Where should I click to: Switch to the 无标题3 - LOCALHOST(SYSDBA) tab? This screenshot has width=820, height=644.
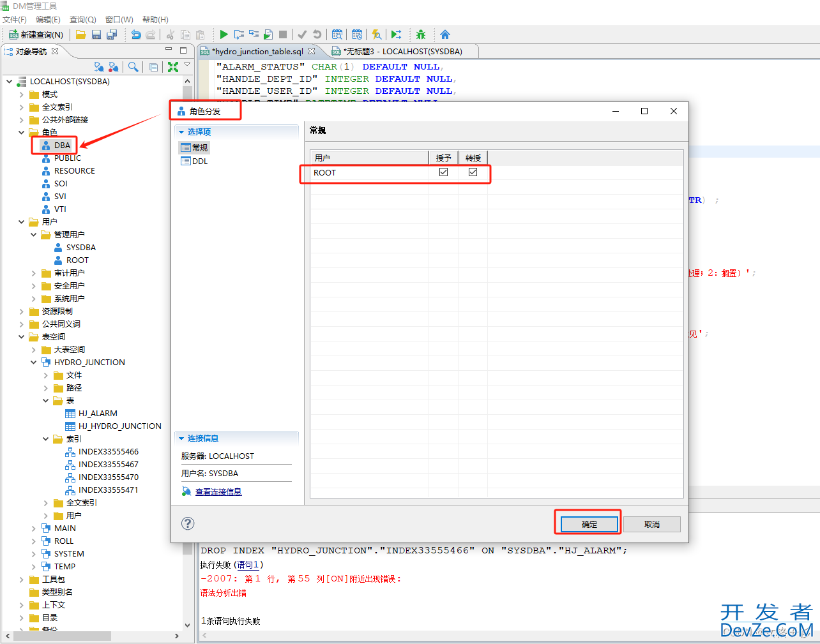402,51
